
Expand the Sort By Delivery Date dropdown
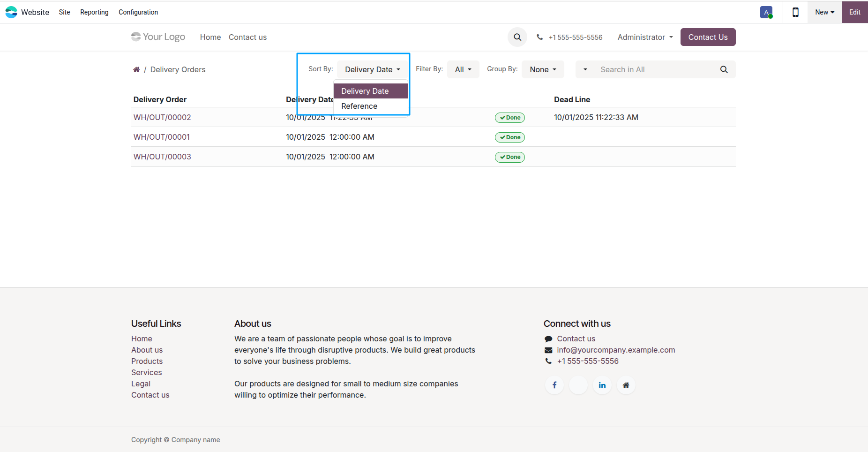click(373, 69)
